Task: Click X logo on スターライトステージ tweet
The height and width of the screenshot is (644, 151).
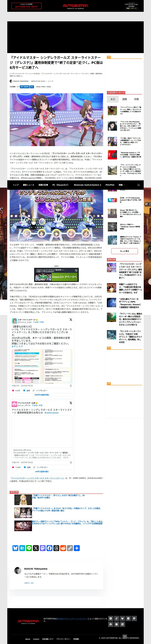Action: point(71,319)
